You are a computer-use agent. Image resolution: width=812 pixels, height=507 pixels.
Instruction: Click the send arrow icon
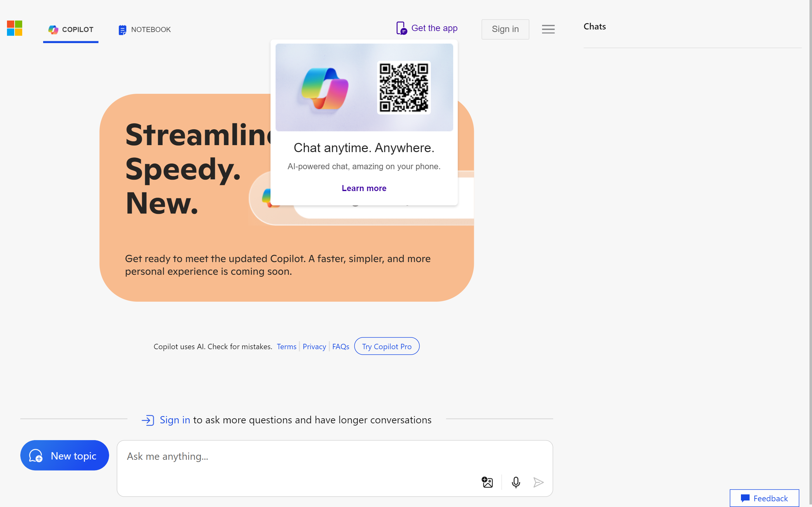(x=538, y=483)
